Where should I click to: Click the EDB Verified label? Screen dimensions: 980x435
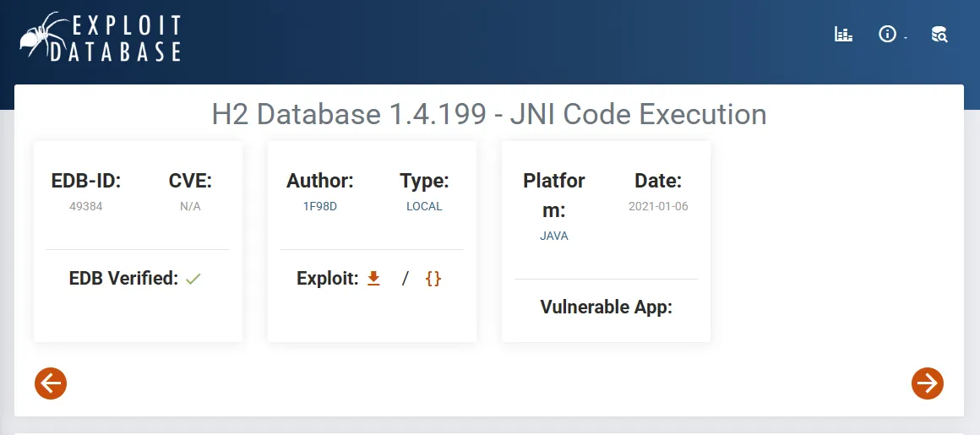click(x=123, y=278)
